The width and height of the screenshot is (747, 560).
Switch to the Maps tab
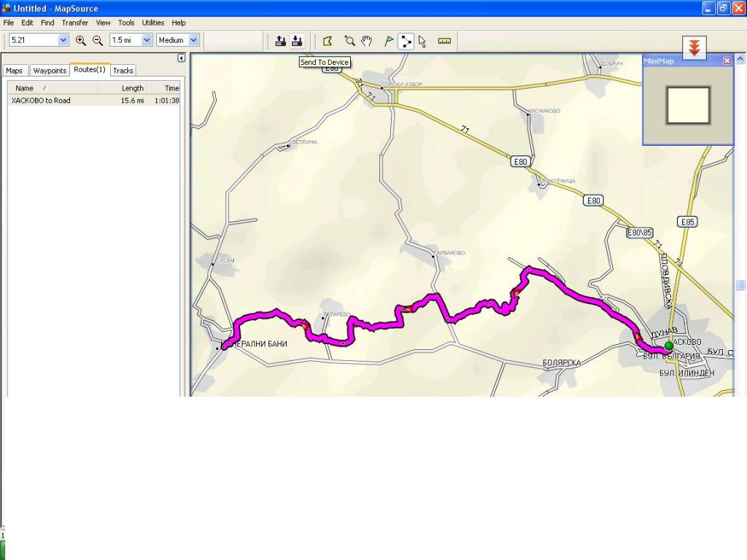click(x=15, y=71)
